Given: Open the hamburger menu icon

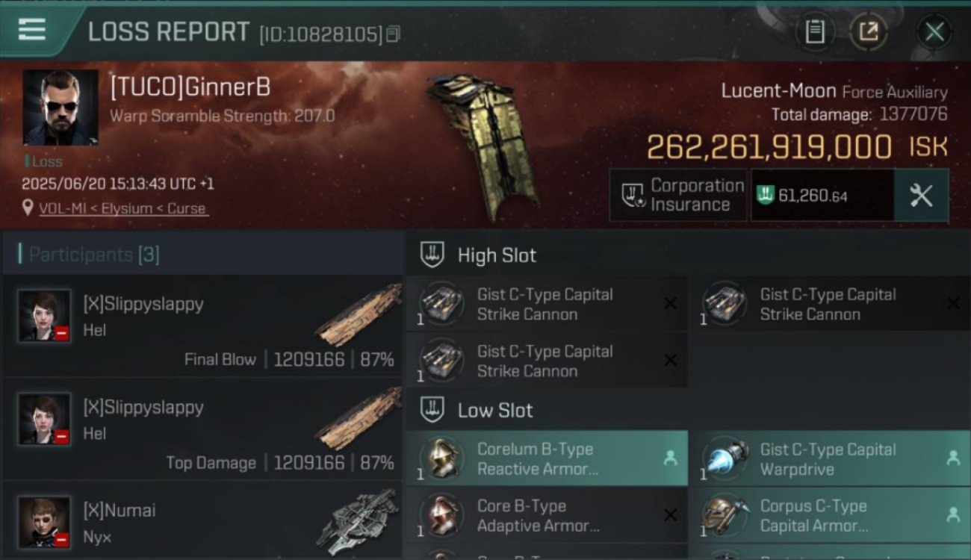Looking at the screenshot, I should point(31,30).
